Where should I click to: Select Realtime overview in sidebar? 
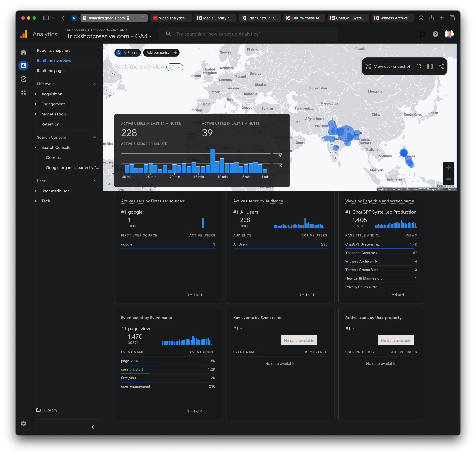coord(54,61)
